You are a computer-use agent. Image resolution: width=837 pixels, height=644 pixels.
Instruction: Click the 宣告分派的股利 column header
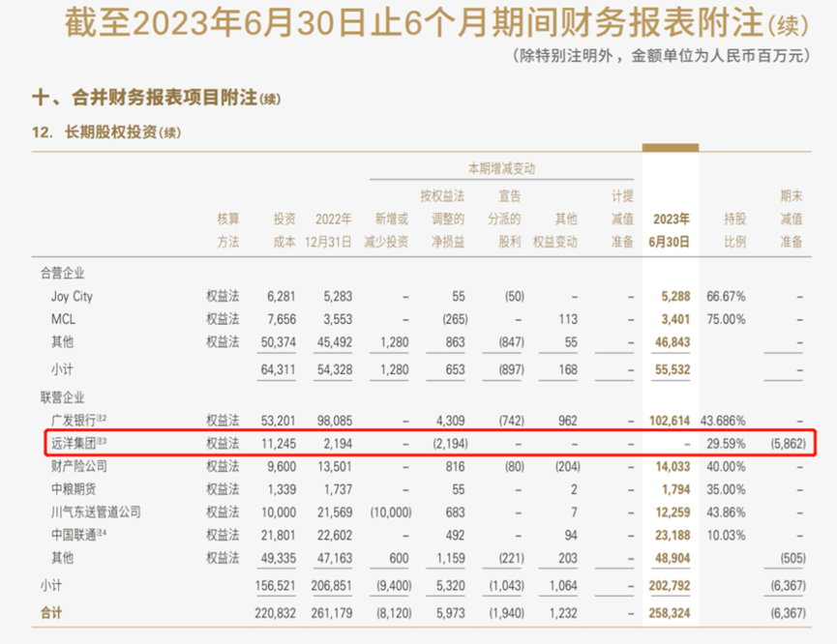pos(504,219)
